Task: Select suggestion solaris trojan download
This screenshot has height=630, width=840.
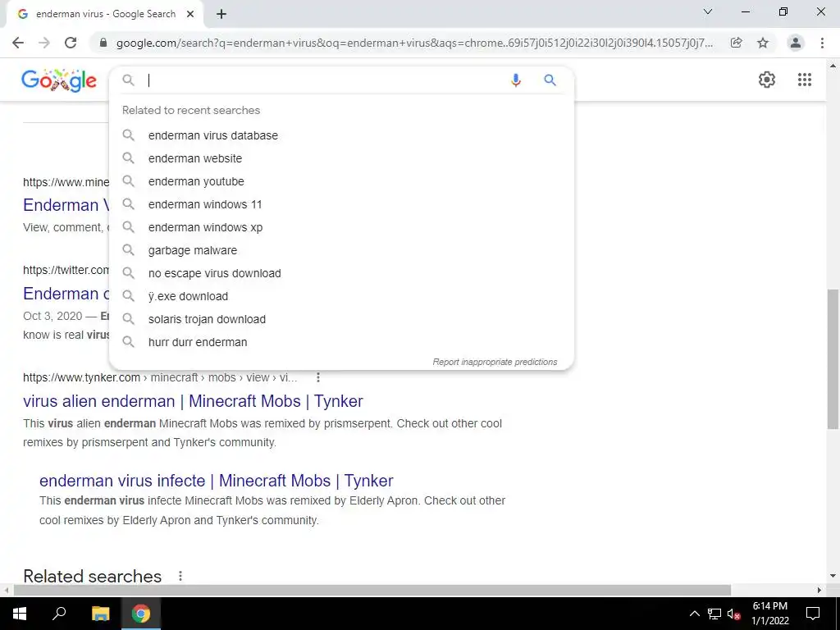Action: pyautogui.click(x=341, y=319)
